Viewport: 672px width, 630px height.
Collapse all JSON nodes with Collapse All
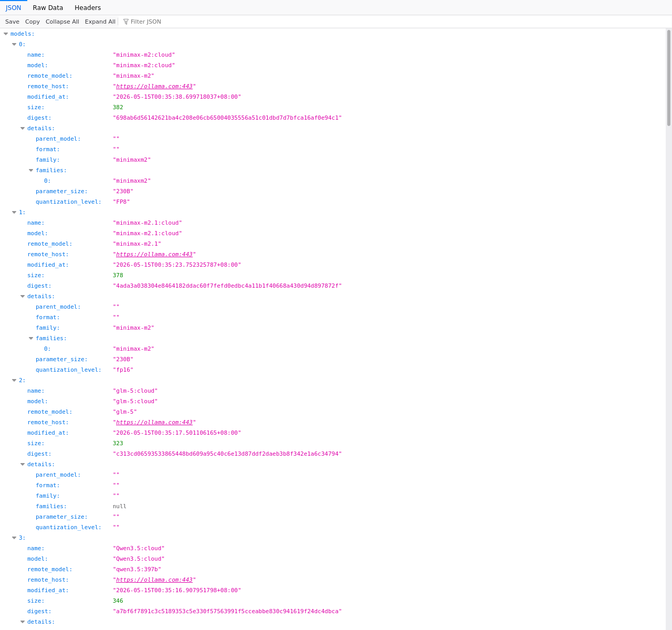62,22
